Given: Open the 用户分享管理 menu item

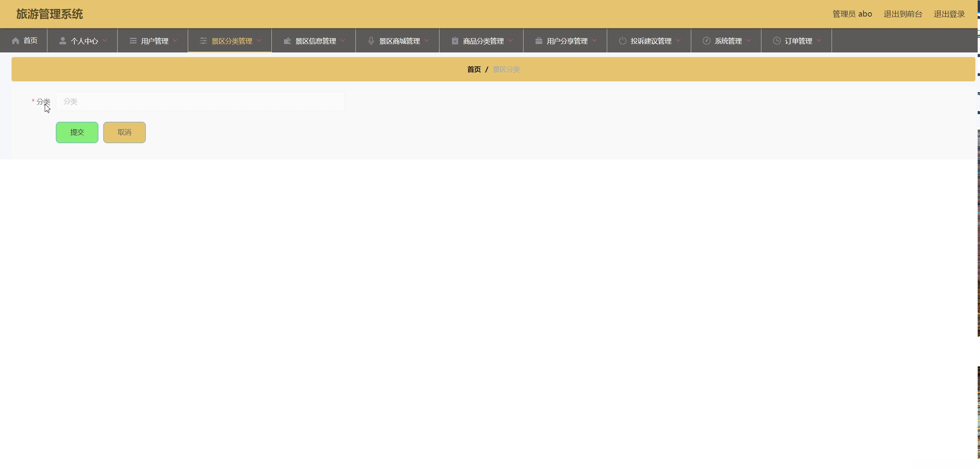Looking at the screenshot, I should coord(567,41).
